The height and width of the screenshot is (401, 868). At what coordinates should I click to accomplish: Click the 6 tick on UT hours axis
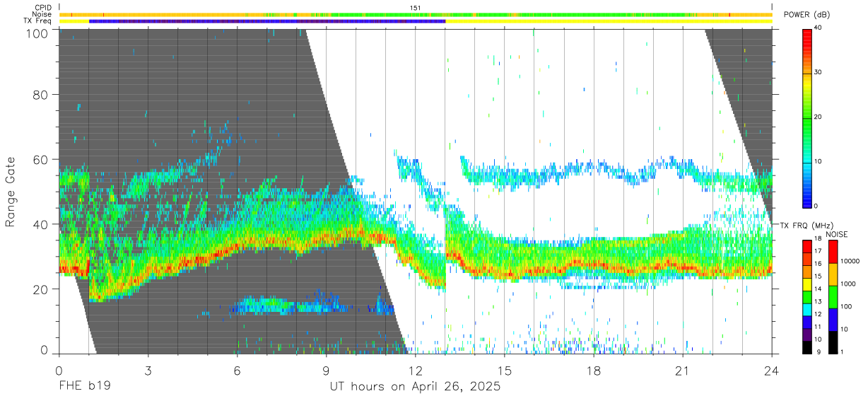coord(237,371)
